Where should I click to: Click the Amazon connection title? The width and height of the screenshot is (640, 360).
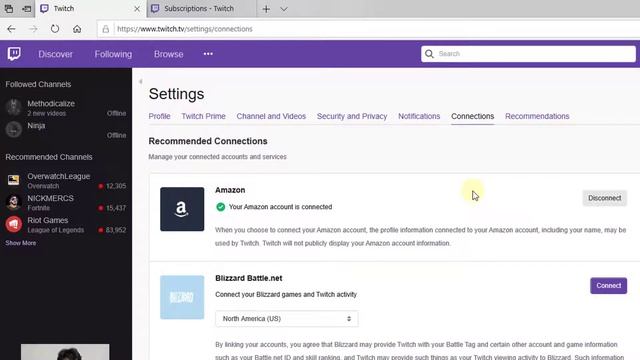[230, 190]
